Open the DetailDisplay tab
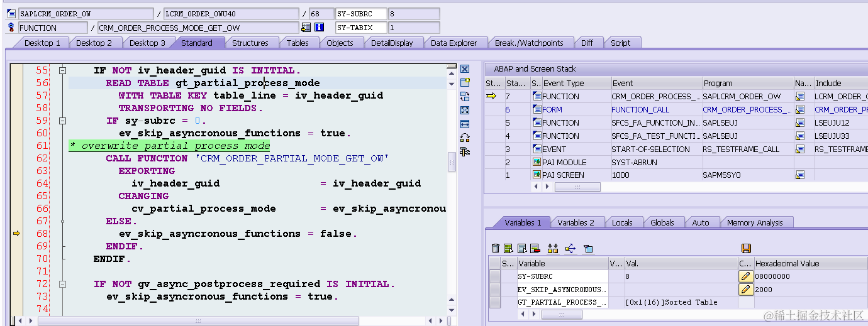The height and width of the screenshot is (326, 868). 392,43
